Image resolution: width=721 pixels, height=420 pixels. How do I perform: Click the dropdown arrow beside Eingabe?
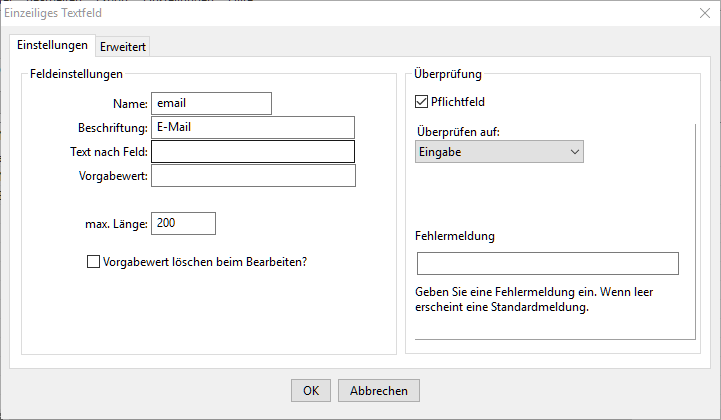pyautogui.click(x=574, y=152)
